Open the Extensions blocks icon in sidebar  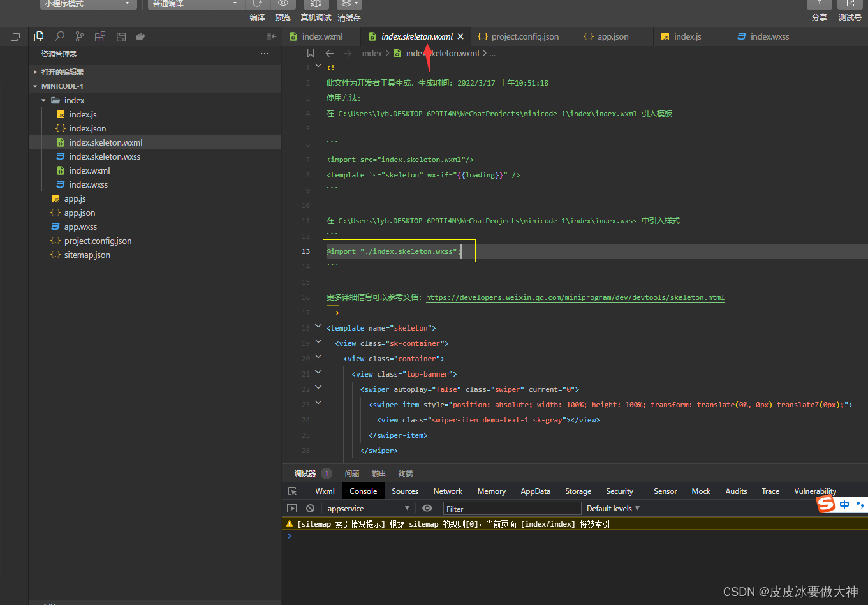[x=100, y=36]
